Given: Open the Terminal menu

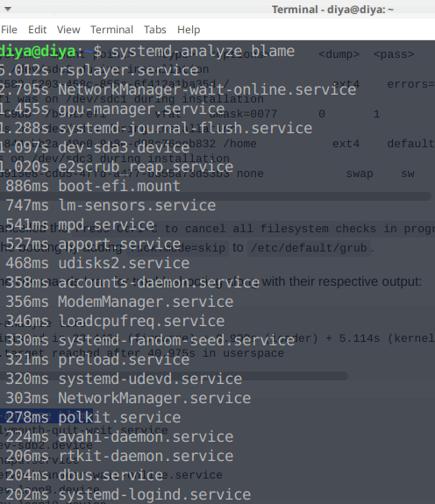Looking at the screenshot, I should [111, 30].
